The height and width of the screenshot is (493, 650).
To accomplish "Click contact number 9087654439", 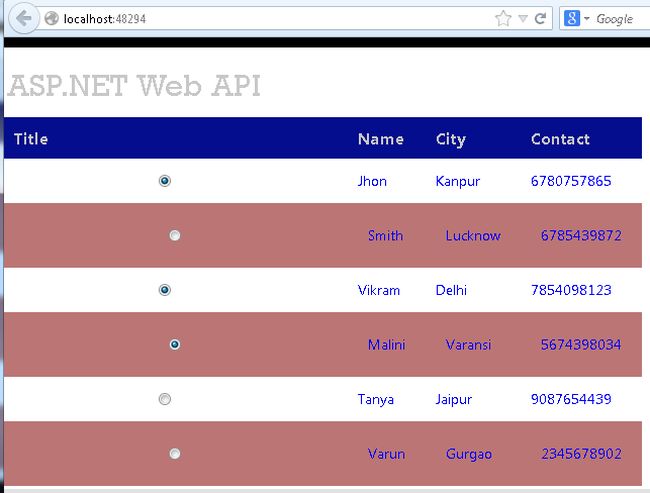I will 571,399.
